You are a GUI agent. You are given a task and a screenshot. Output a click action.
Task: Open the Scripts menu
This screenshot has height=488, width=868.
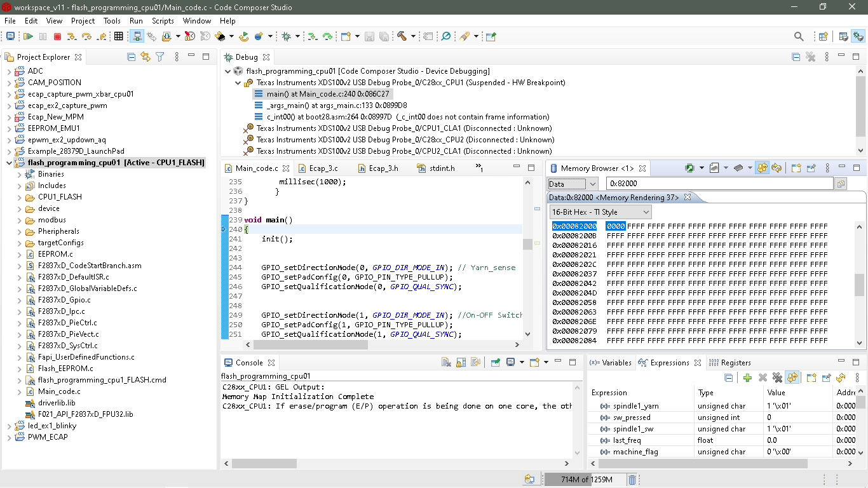click(163, 20)
